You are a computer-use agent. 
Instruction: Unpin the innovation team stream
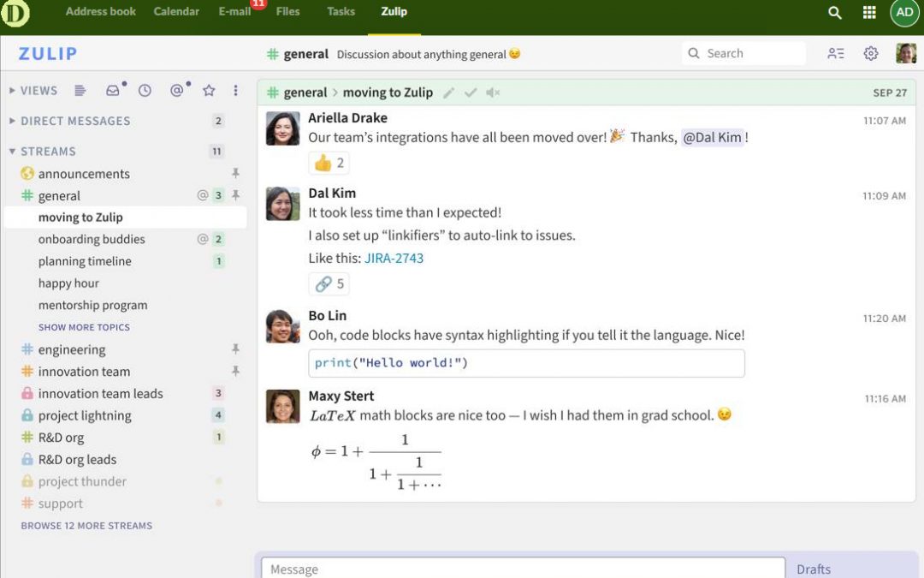pos(235,371)
